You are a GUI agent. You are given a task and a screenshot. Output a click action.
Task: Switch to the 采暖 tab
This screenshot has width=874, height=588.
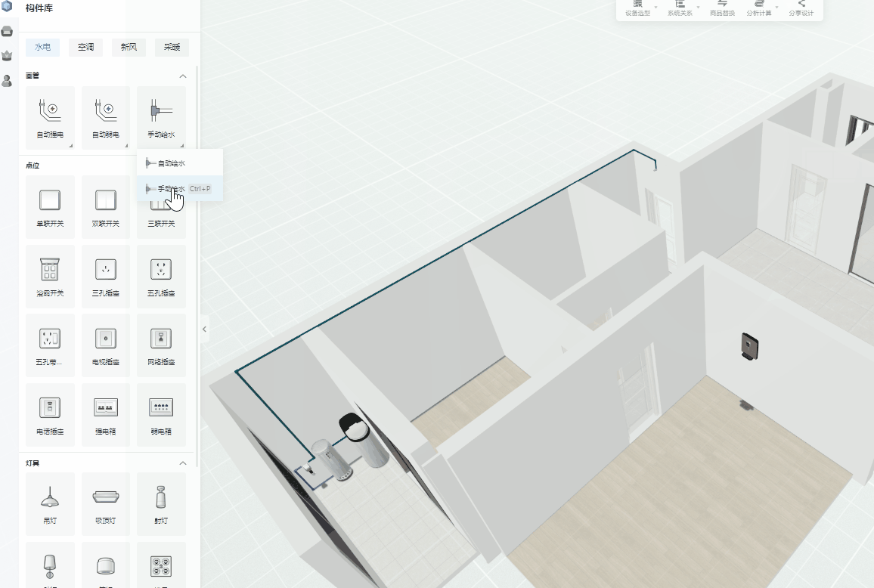pyautogui.click(x=172, y=48)
